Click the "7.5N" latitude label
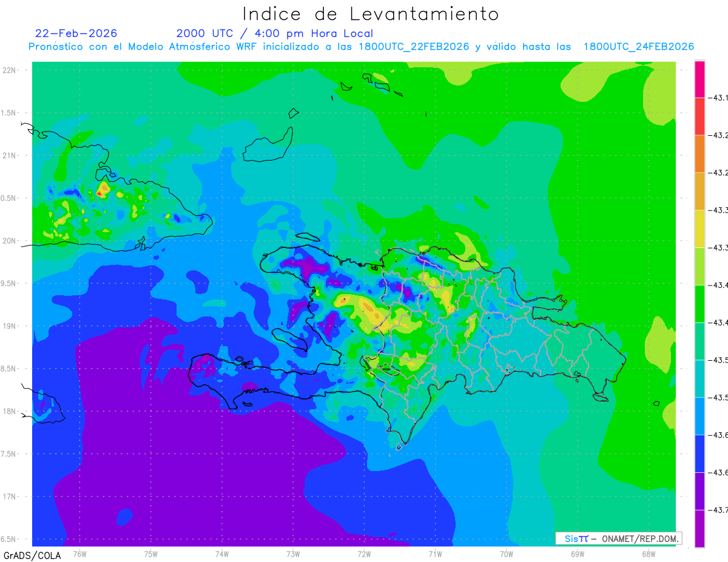The image size is (728, 562). (x=8, y=454)
